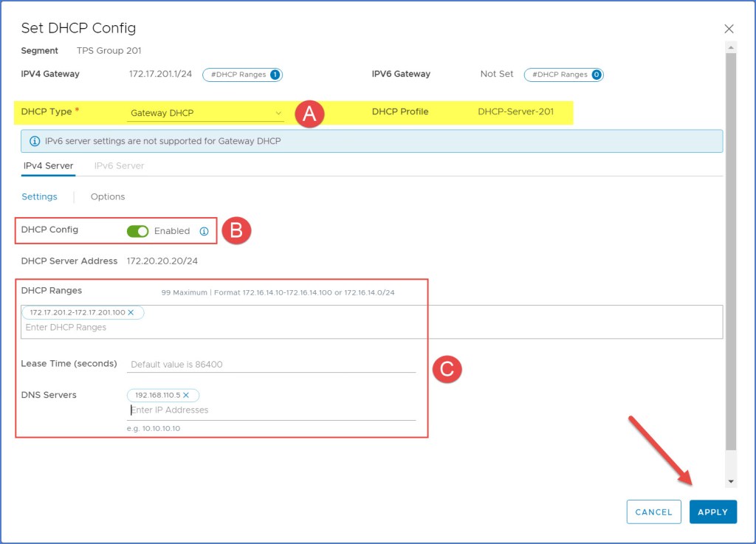Click the Apply button
Screen dimensions: 756x544
click(x=712, y=512)
